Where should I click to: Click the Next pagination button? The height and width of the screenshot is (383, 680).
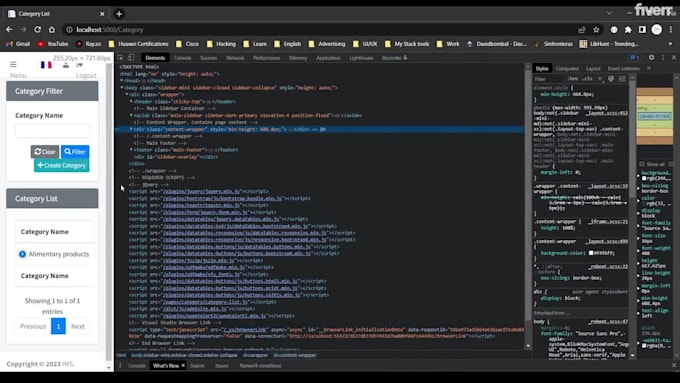coord(78,326)
